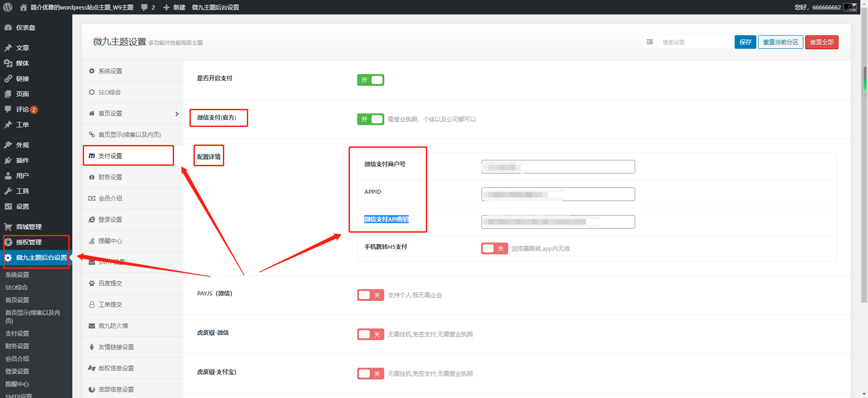Click the 系统设置 gear icon in theme tabs
This screenshot has height=398, width=868.
92,71
